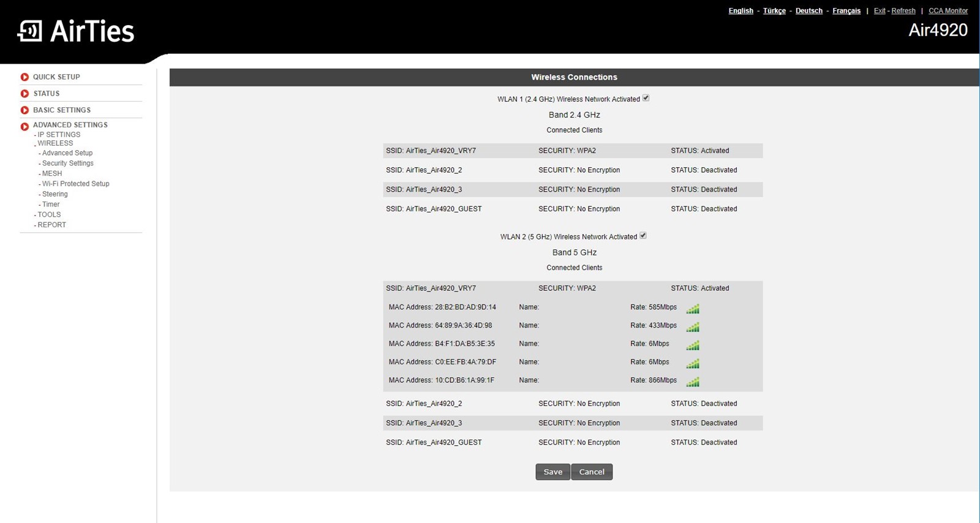Open Status menu
The image size is (980, 523).
tap(47, 94)
